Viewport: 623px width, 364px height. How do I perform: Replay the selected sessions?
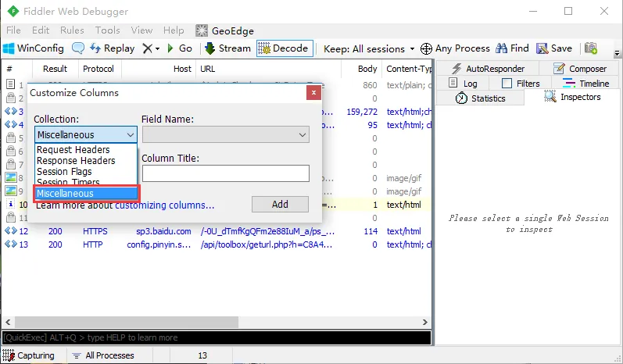pos(112,48)
